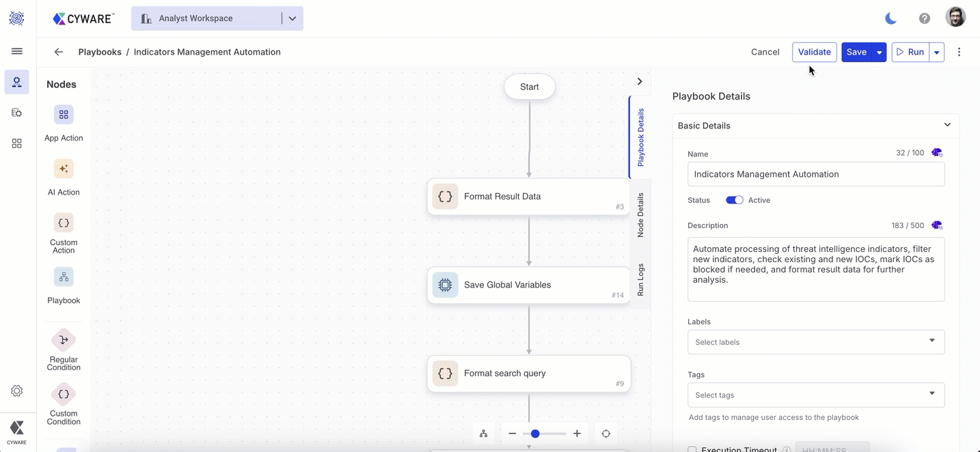Screen dimensions: 980x452
Task: Click the auto-arrange layout icon
Action: (483, 434)
